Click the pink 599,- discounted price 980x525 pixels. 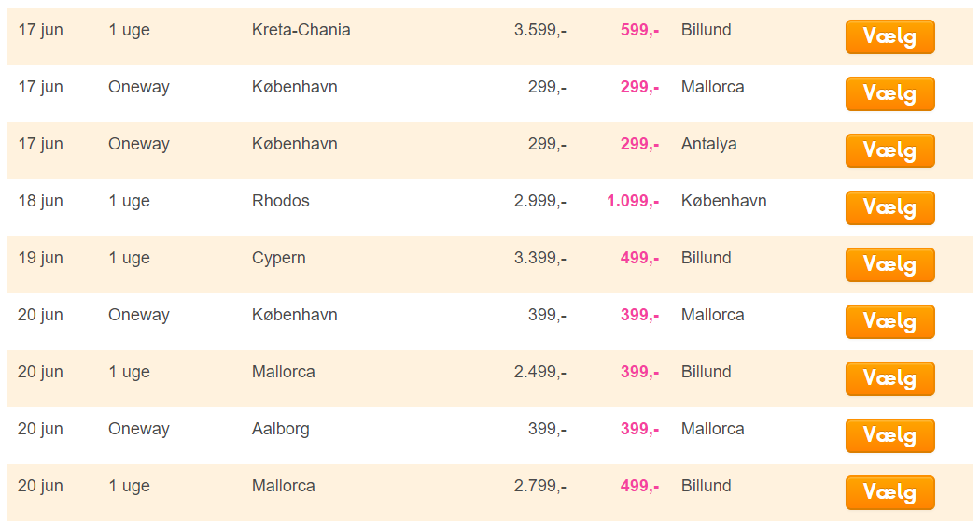pyautogui.click(x=639, y=30)
